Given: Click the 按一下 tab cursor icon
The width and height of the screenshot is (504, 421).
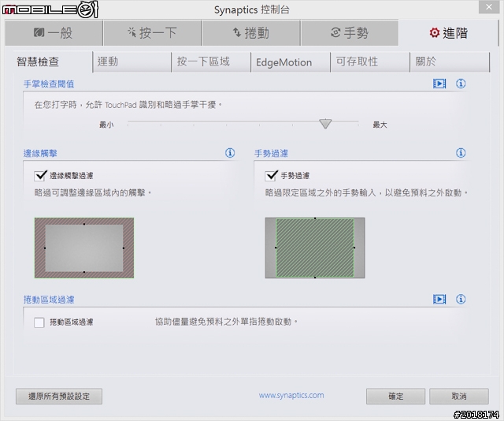Looking at the screenshot, I should (x=132, y=32).
